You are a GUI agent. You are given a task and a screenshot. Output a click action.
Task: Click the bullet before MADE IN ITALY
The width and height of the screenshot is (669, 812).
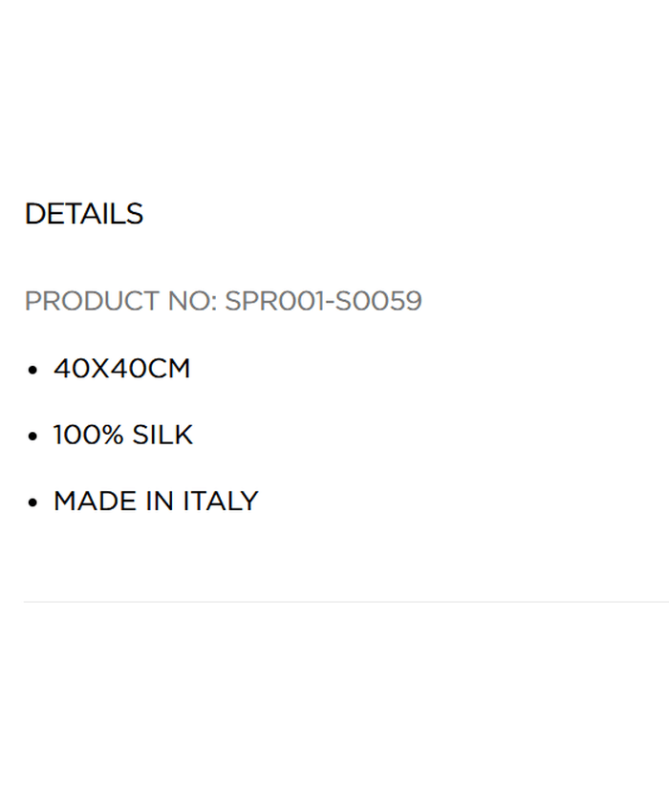pyautogui.click(x=33, y=502)
